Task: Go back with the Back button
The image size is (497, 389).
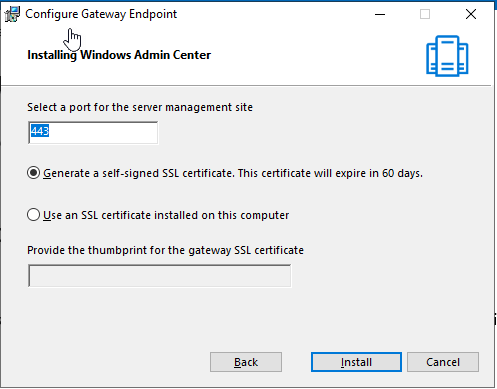Action: (x=246, y=362)
